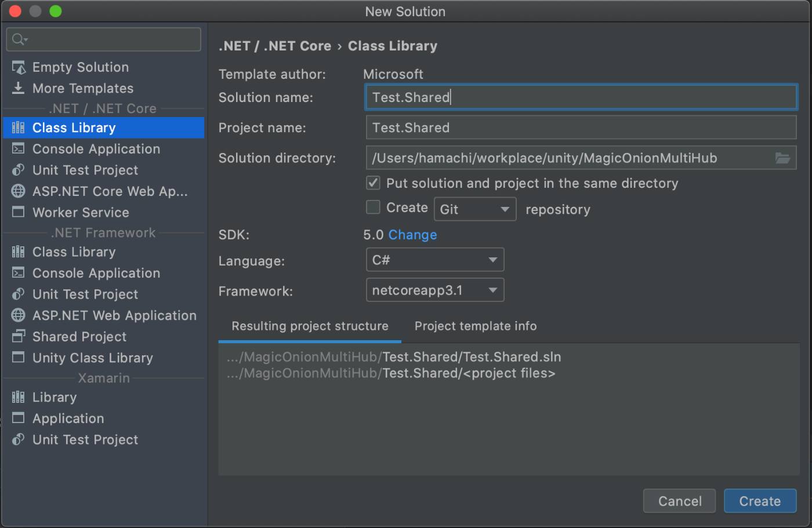Select ASP.NET Core Web Ap... template
Viewport: 812px width, 528px height.
tap(104, 191)
